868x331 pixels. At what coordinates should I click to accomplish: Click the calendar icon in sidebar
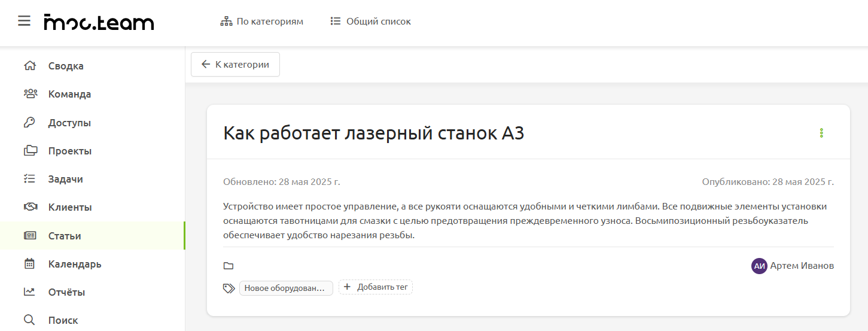[x=30, y=264]
